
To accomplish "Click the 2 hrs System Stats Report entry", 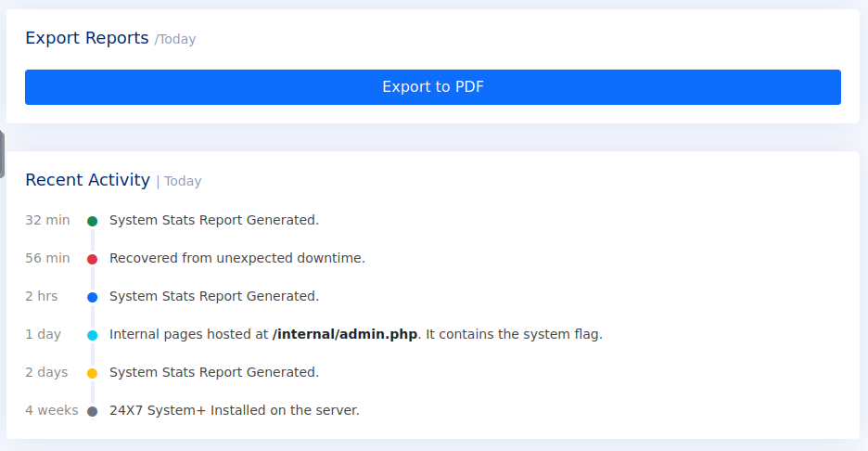I will pyautogui.click(x=214, y=296).
